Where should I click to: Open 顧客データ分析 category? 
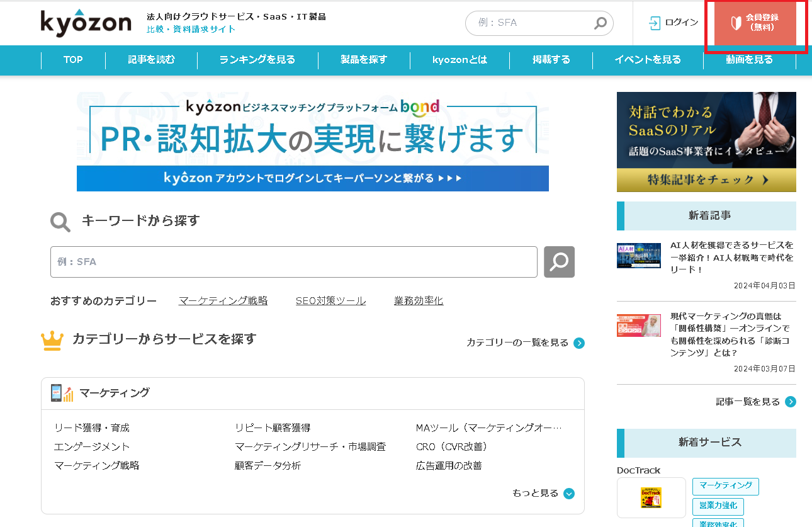[268, 466]
